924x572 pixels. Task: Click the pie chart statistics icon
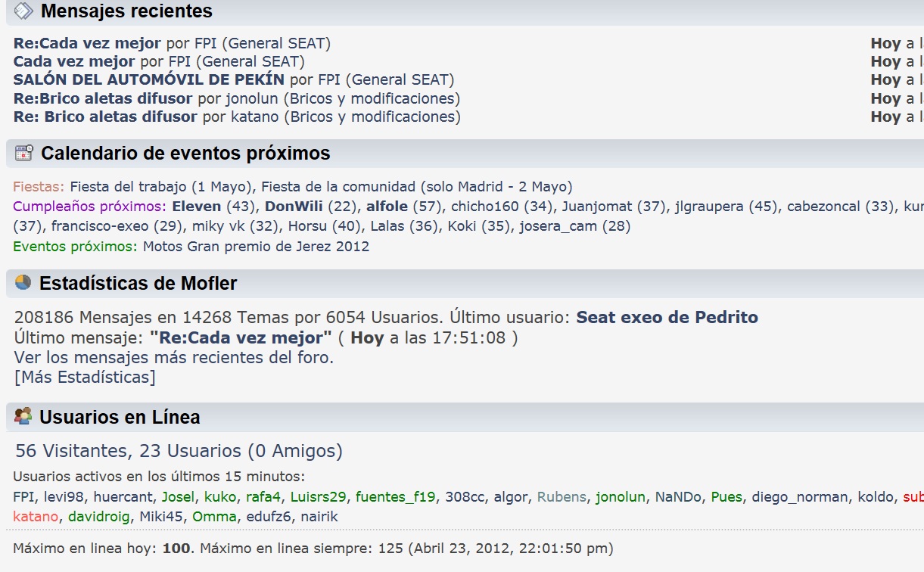tap(23, 282)
